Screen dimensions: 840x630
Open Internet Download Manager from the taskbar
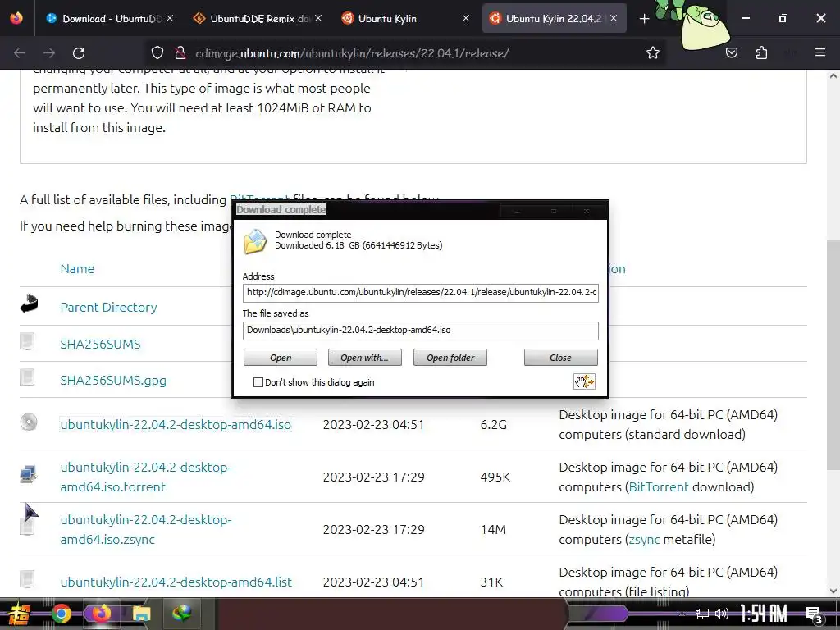[181, 614]
